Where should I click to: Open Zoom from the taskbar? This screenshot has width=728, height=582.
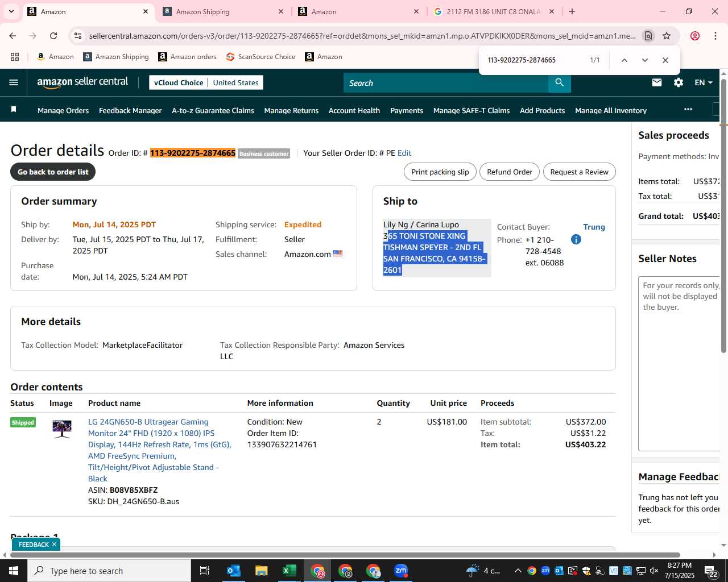[x=401, y=571]
